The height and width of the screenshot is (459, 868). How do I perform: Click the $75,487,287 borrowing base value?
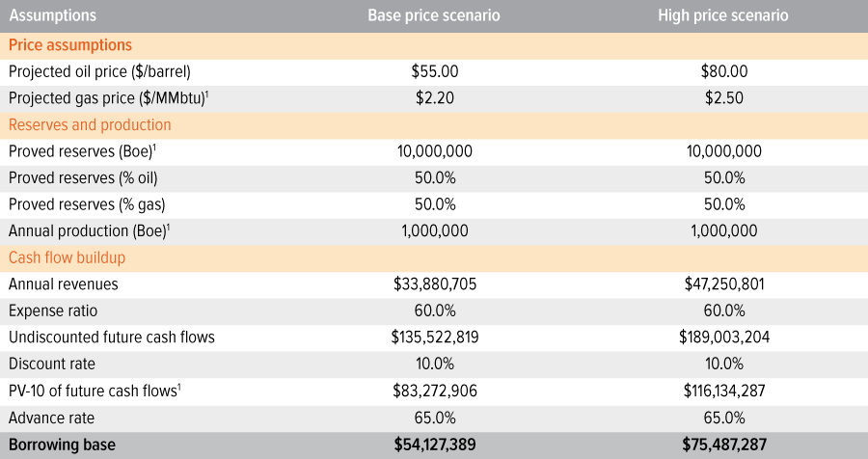[x=724, y=445]
